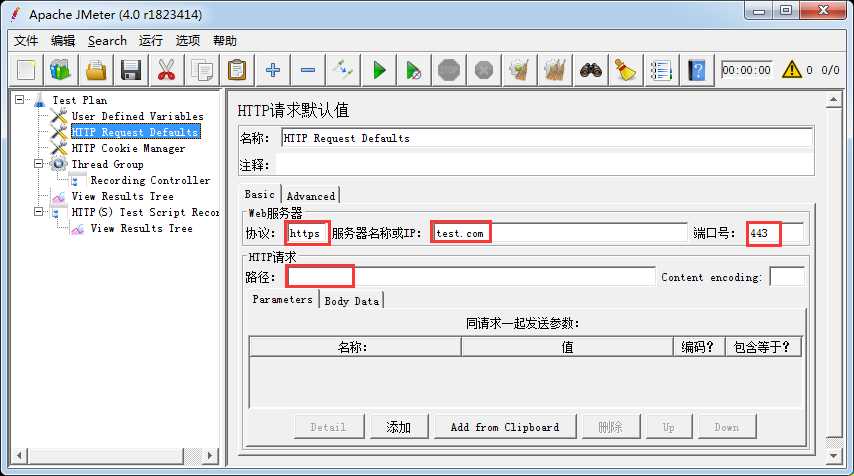Switch to the Basic tab

(260, 194)
